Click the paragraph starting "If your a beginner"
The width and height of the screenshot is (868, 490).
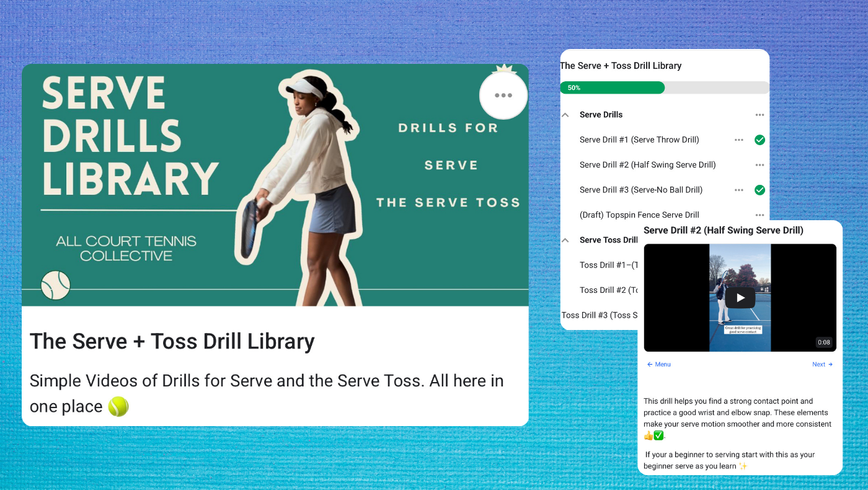(729, 460)
